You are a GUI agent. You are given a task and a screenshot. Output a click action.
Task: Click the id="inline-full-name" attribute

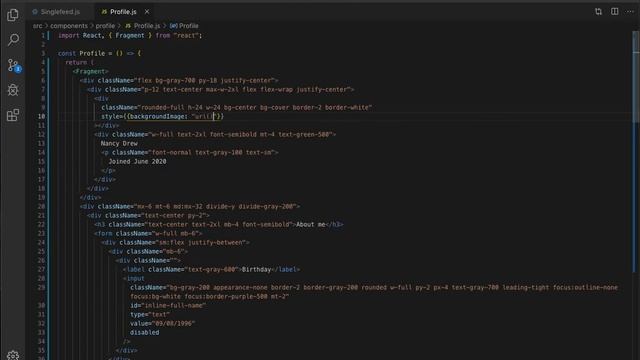click(168, 305)
